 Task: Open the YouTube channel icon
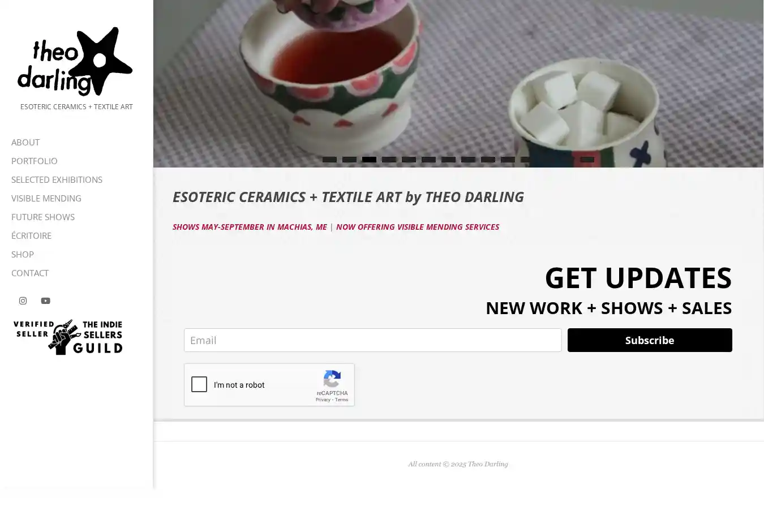[45, 301]
